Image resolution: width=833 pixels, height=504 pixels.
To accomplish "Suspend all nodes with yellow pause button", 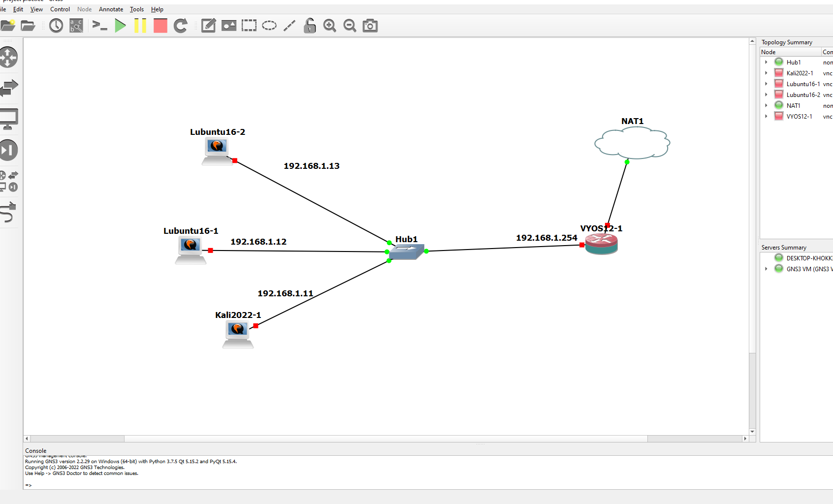I will pyautogui.click(x=140, y=26).
